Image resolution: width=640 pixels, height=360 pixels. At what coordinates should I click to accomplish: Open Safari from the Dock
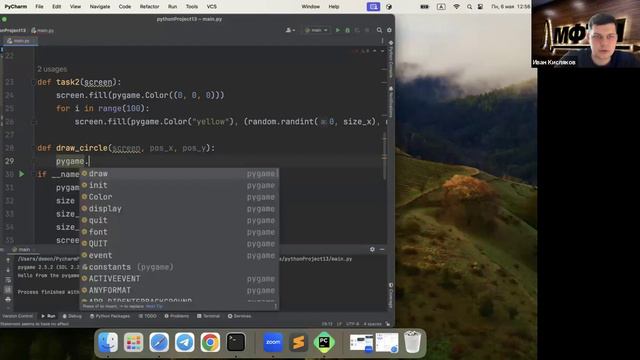point(159,342)
